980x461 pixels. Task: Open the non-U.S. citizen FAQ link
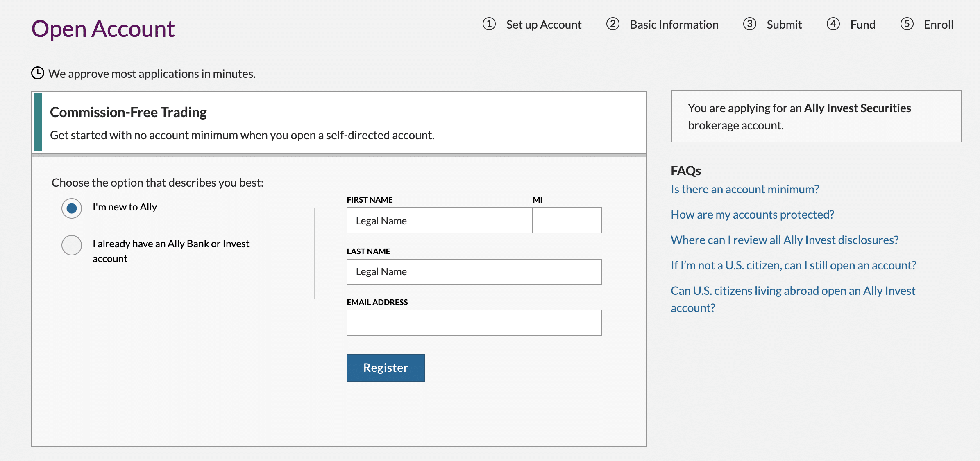point(794,265)
